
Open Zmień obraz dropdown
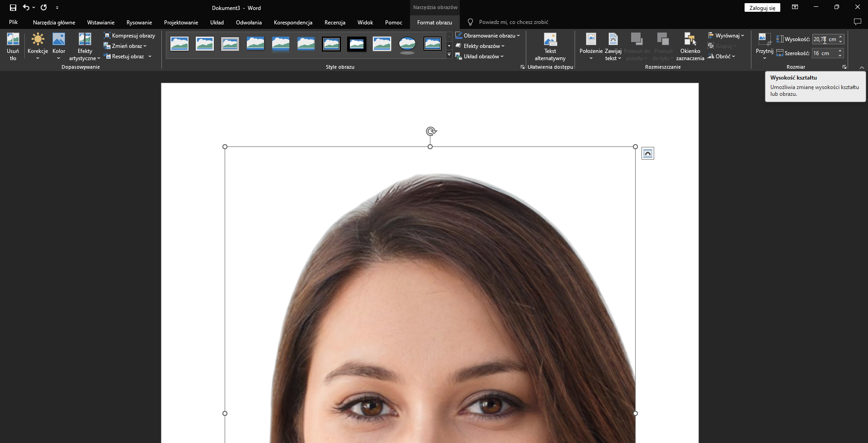(125, 46)
